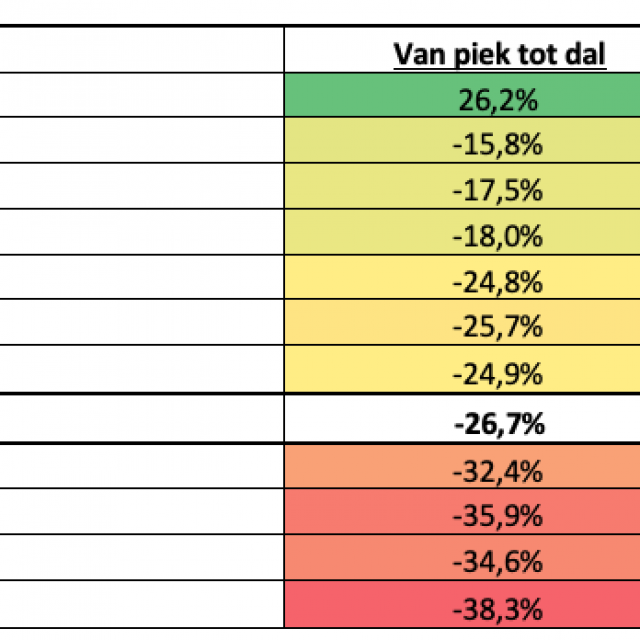Screen dimensions: 640x640
Task: Click the cell showing -18,0%
Action: point(496,236)
